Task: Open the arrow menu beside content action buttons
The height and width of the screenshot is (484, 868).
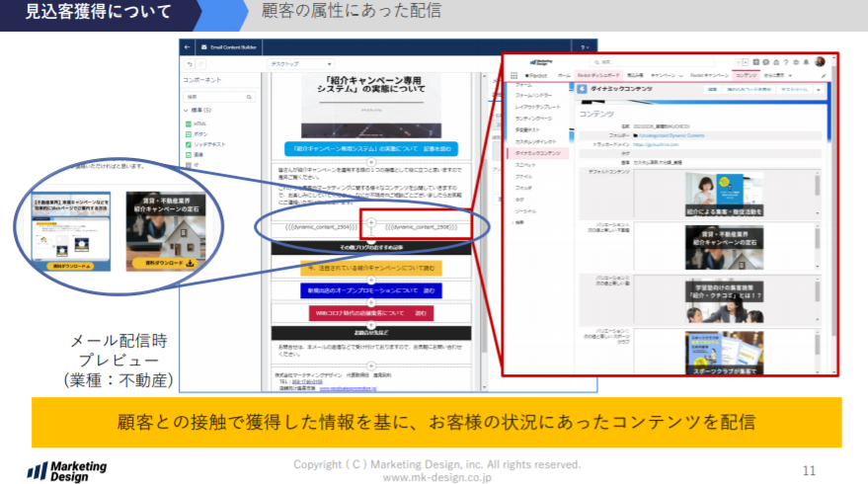Action: click(x=820, y=89)
